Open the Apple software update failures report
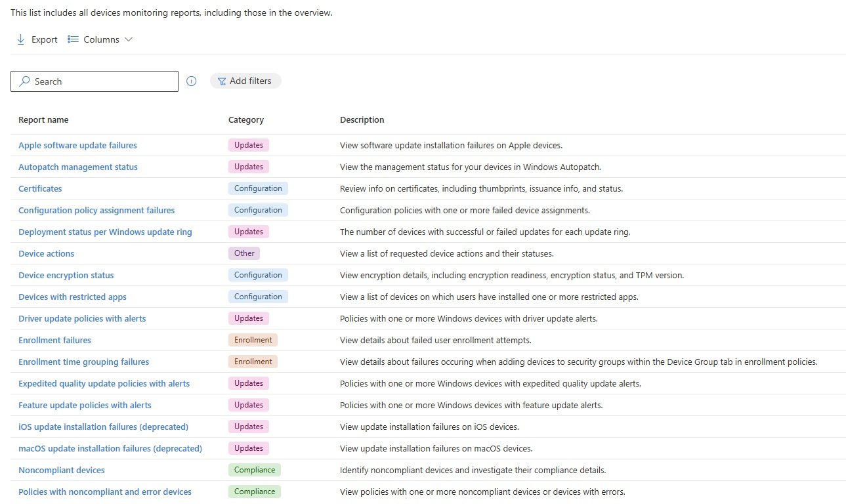This screenshot has height=504, width=846. point(77,145)
